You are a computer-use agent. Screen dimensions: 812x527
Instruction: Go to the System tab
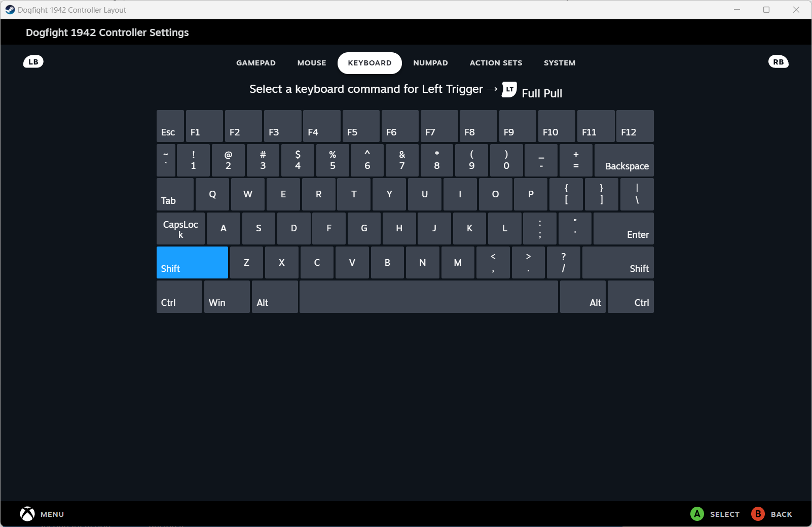(560, 63)
